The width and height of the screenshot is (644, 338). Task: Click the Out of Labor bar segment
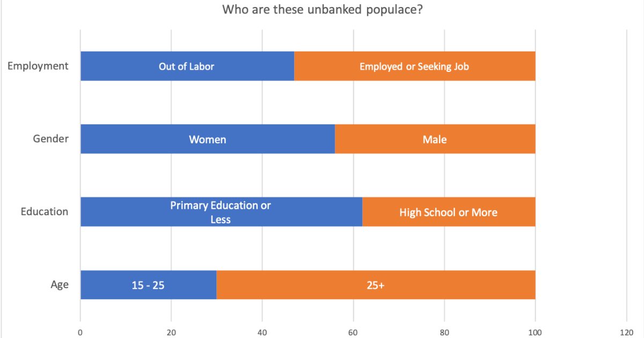pyautogui.click(x=187, y=67)
